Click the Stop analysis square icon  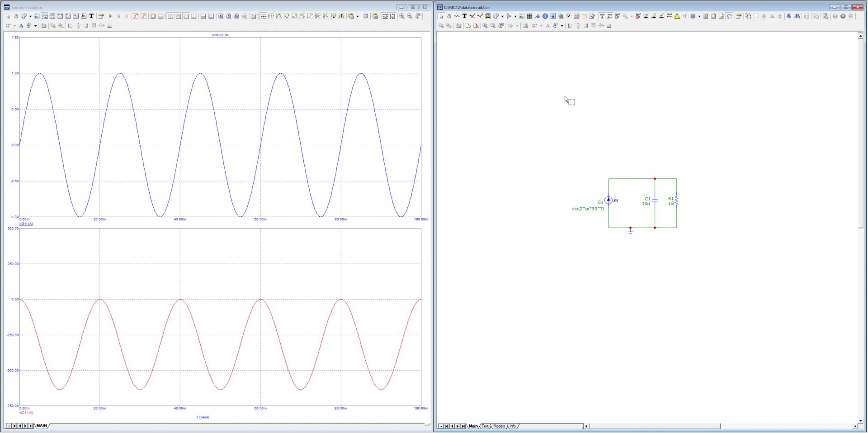pyautogui.click(x=118, y=16)
